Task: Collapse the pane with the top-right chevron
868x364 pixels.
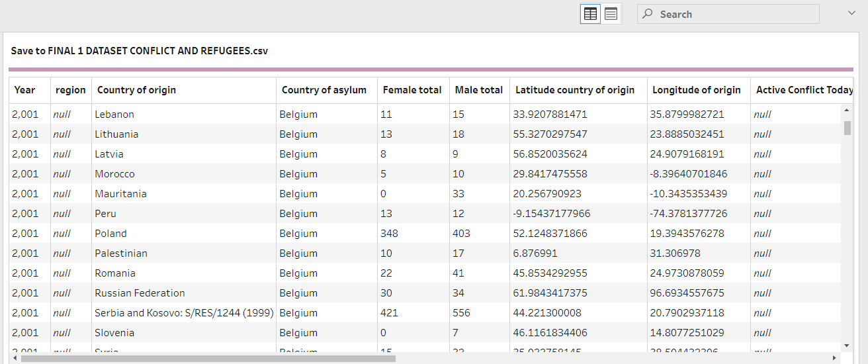Action: (x=851, y=13)
